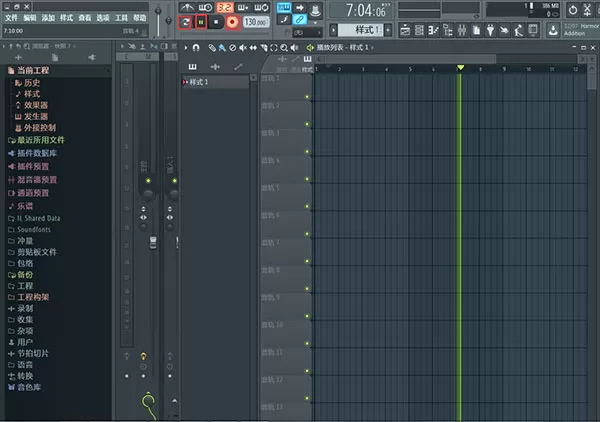Click the auto-scroll arrow icon
Viewport: 600px width, 422px height.
click(300, 7)
